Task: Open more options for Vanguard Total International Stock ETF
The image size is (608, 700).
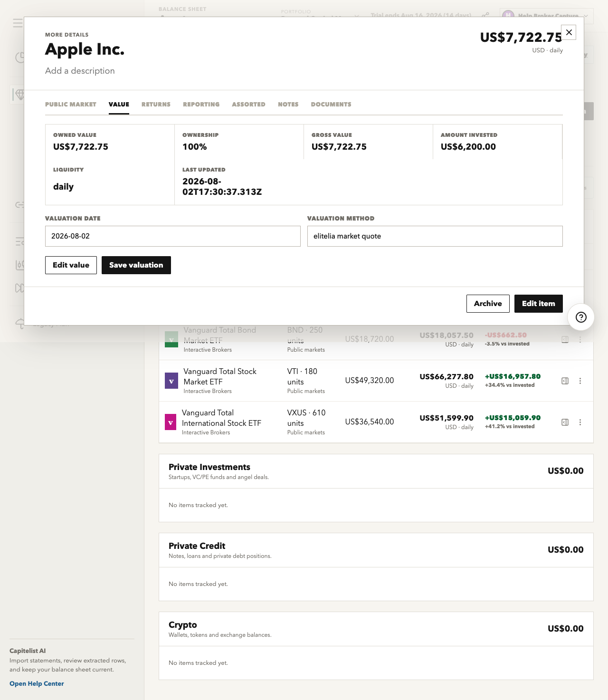Action: (580, 422)
